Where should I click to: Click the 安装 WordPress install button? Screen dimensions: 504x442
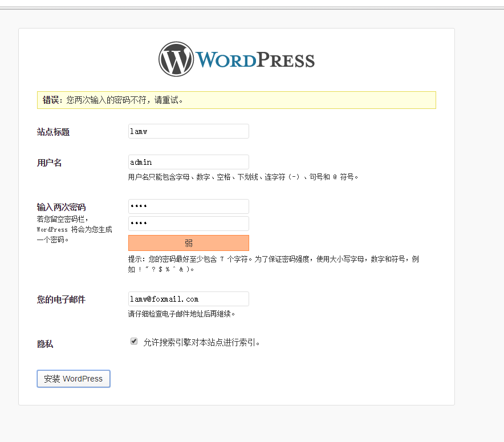pos(74,379)
